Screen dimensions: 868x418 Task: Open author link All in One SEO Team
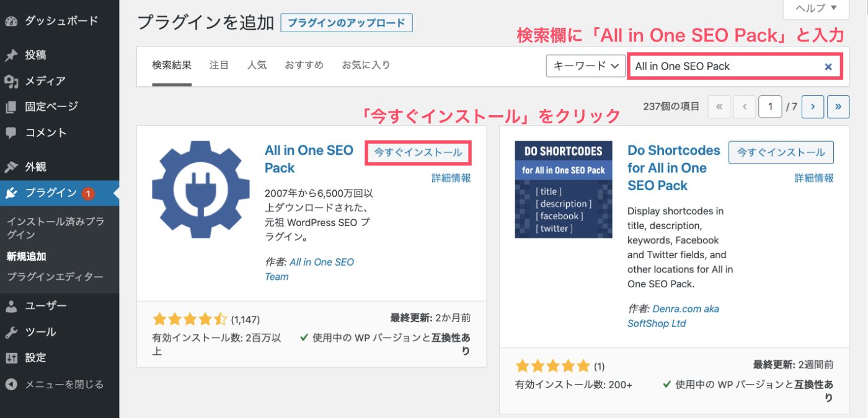pyautogui.click(x=309, y=269)
